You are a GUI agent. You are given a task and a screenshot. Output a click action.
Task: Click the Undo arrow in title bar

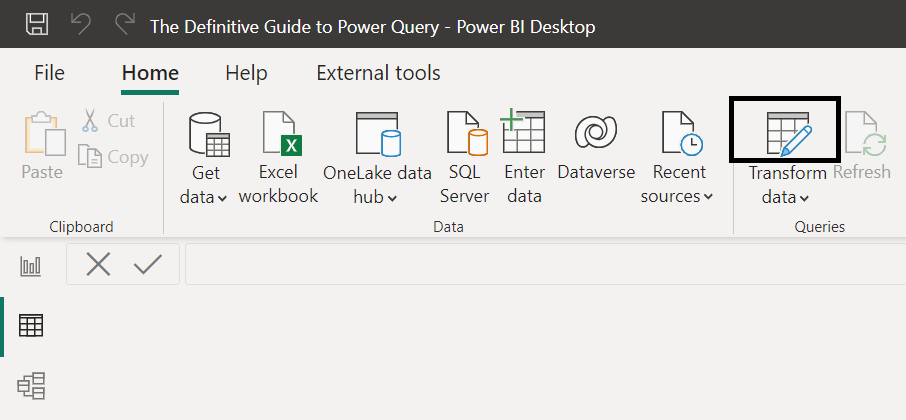tap(82, 25)
